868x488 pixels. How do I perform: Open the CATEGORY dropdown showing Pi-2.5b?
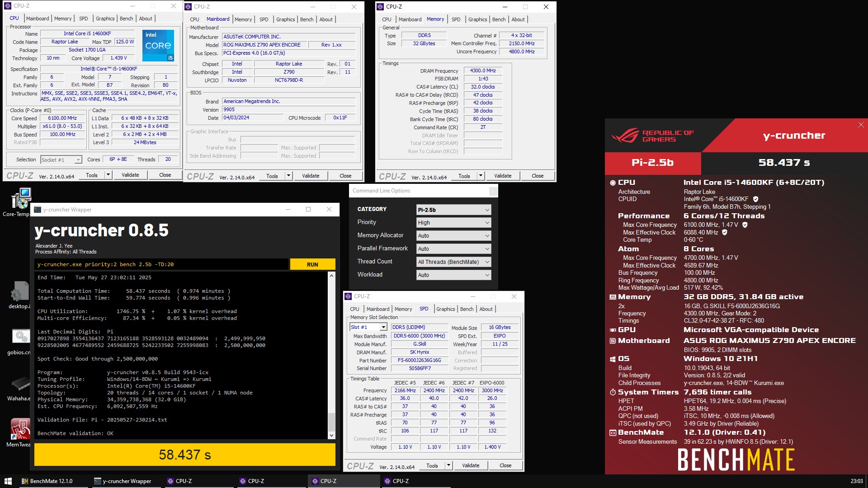[x=453, y=210]
